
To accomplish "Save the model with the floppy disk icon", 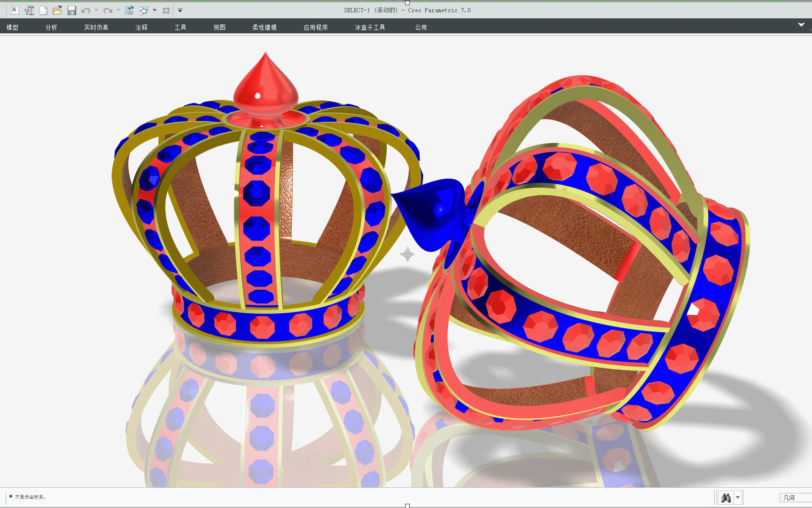I will 71,10.
